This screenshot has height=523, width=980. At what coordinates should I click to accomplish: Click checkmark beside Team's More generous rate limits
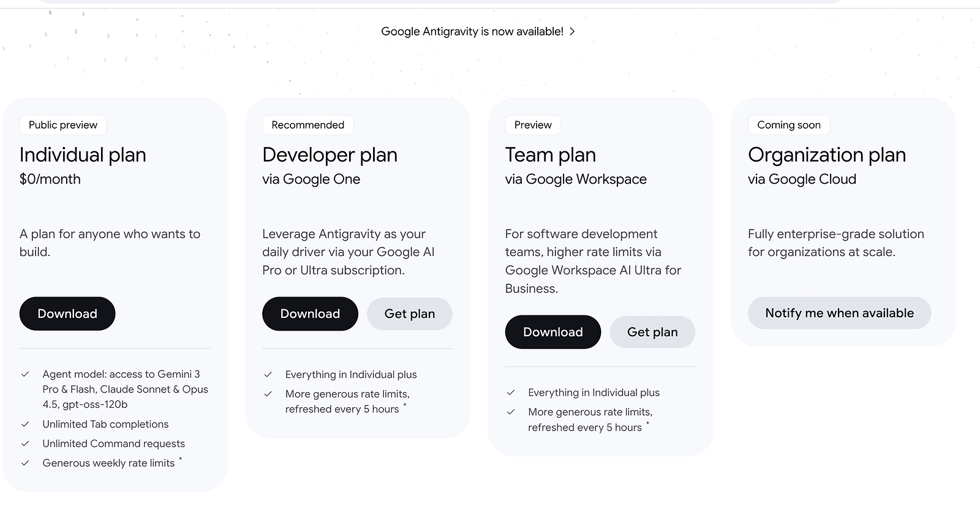coord(511,412)
